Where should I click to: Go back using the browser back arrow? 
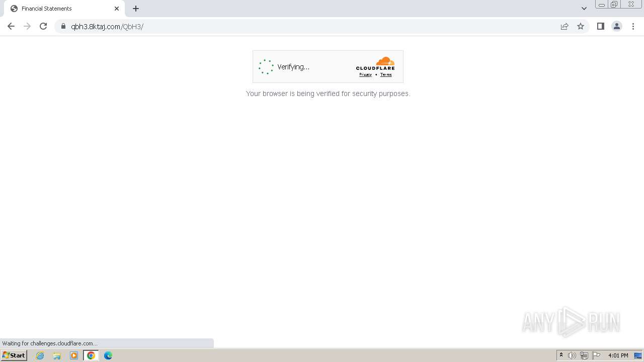pos(11,26)
